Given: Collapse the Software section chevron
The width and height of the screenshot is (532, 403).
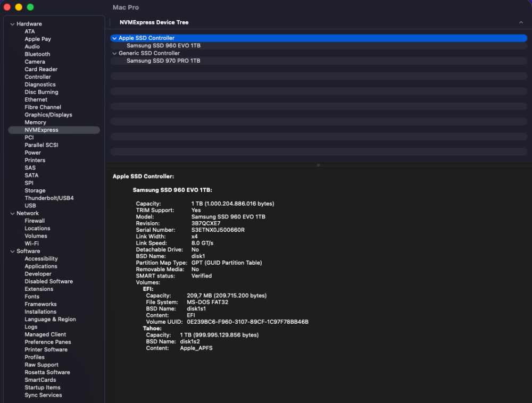Looking at the screenshot, I should 13,251.
